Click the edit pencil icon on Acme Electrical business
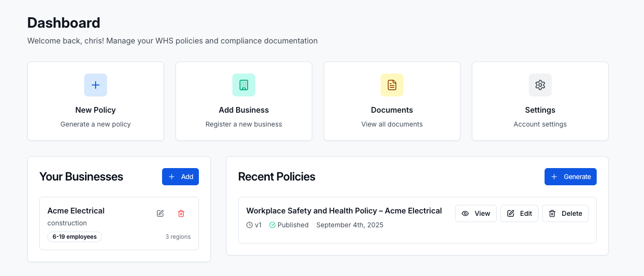This screenshot has height=276, width=644. coord(160,213)
